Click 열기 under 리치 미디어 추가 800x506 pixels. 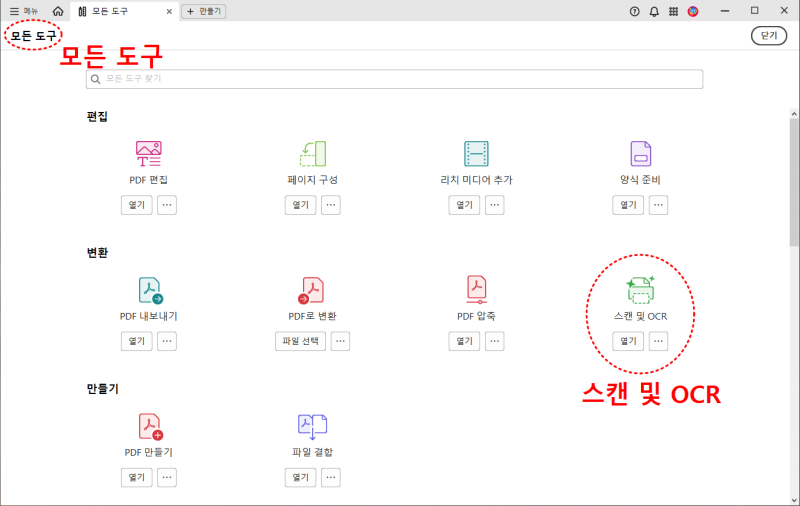tap(464, 205)
